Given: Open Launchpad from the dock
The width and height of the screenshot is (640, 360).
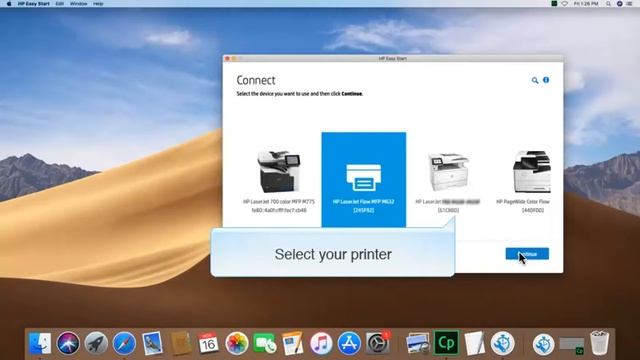Looking at the screenshot, I should [96, 343].
